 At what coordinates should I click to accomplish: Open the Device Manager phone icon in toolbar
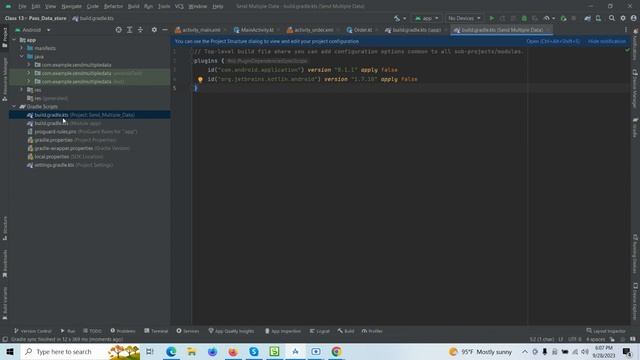598,18
